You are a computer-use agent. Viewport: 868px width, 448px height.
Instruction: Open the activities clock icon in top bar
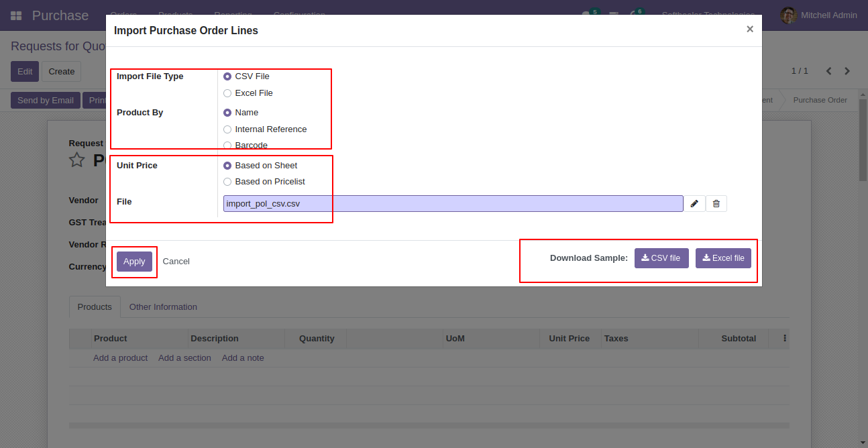(635, 15)
